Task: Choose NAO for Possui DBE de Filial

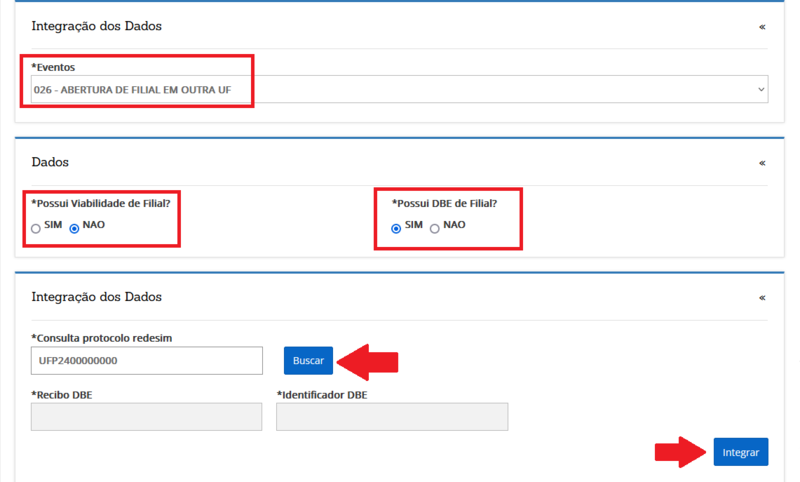Action: (434, 227)
